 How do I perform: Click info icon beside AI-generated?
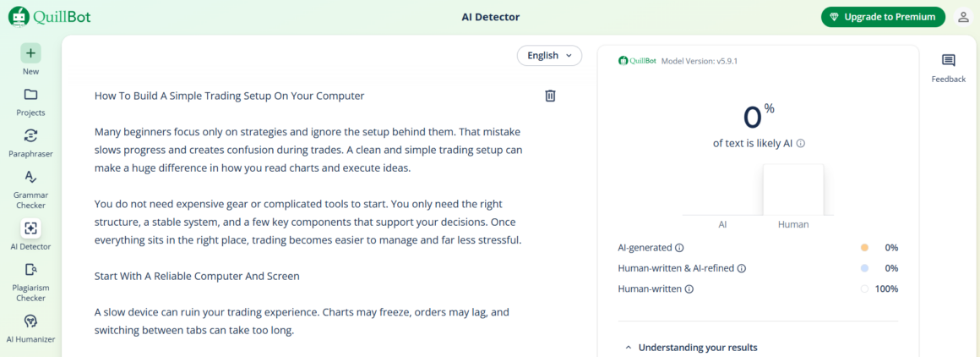click(x=679, y=248)
